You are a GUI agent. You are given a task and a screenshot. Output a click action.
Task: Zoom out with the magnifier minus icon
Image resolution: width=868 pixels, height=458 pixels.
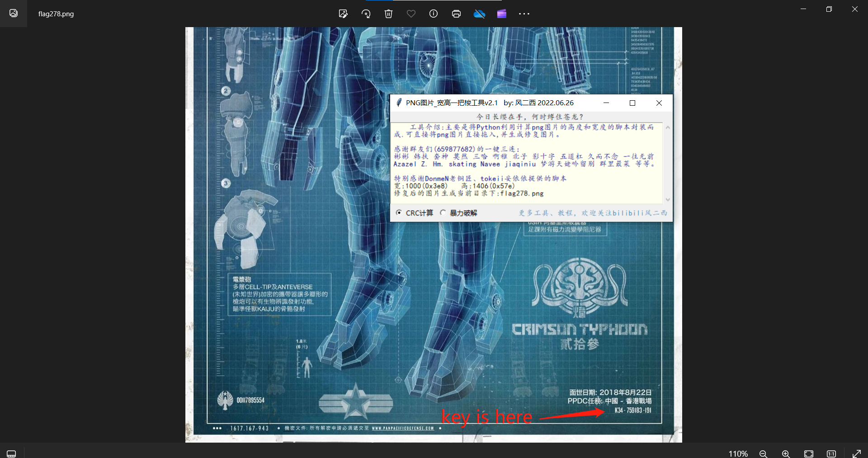[x=763, y=454]
